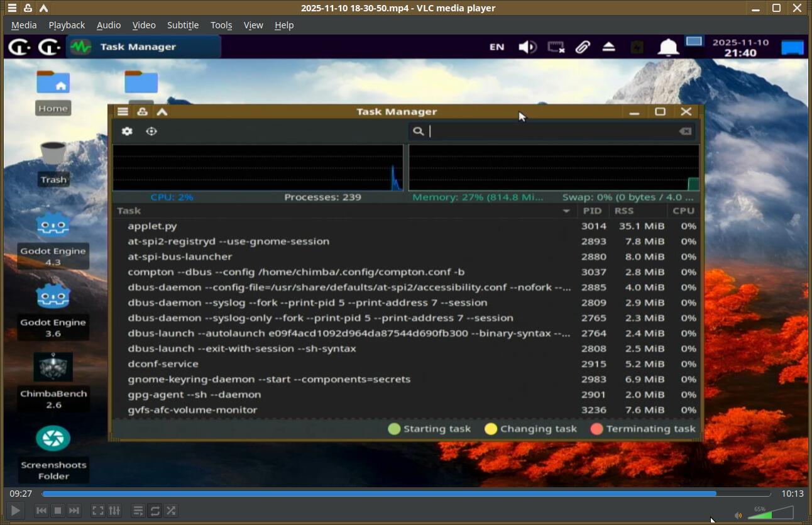Click the settings gear in Task Manager
The height and width of the screenshot is (525, 812).
click(127, 131)
